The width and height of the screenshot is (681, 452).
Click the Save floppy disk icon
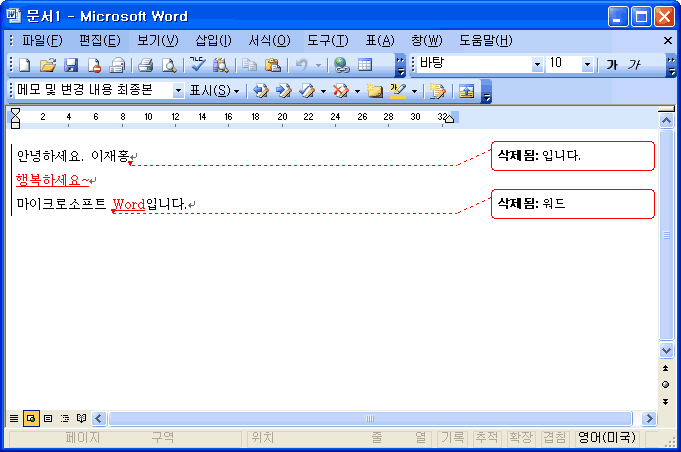click(71, 65)
